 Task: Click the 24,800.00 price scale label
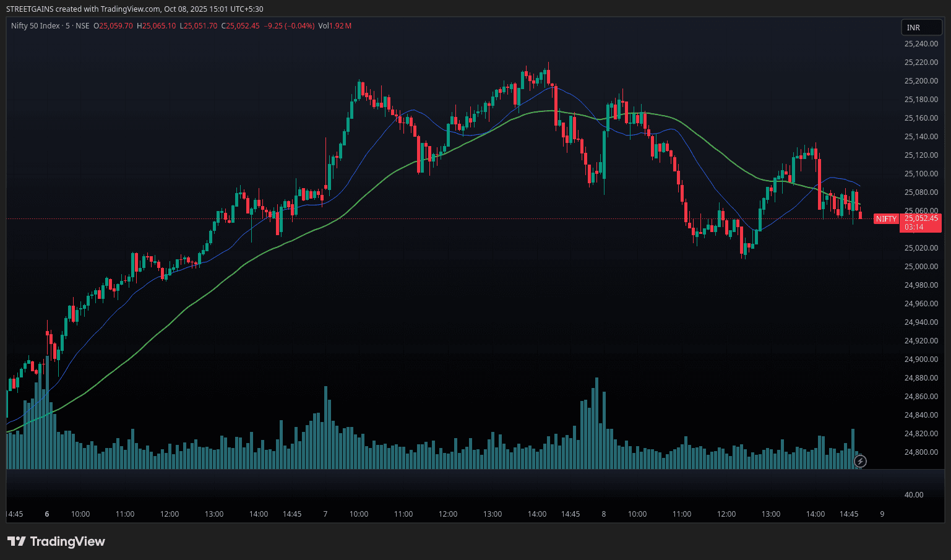[921, 452]
